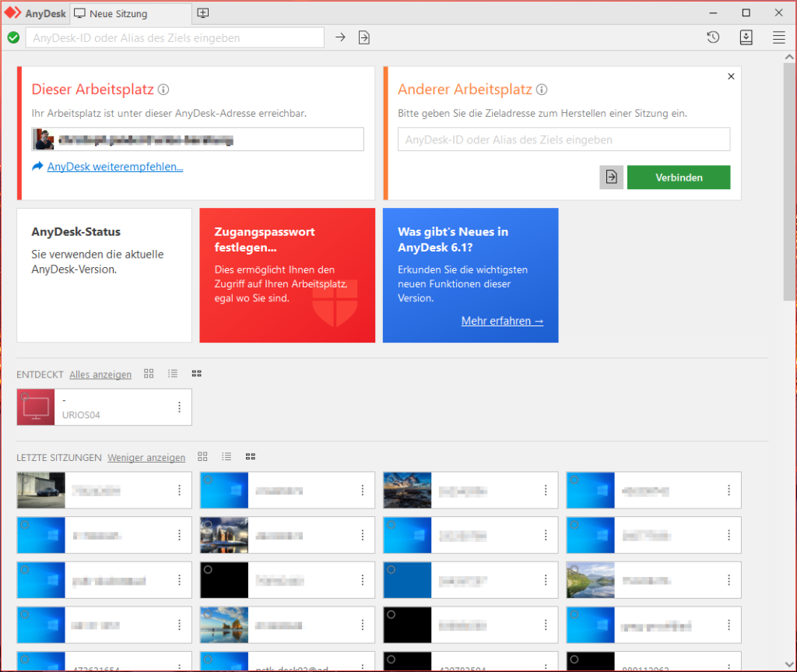Open the red Zugangspasswort festlegen tile
The height and width of the screenshot is (672, 797).
coord(287,275)
